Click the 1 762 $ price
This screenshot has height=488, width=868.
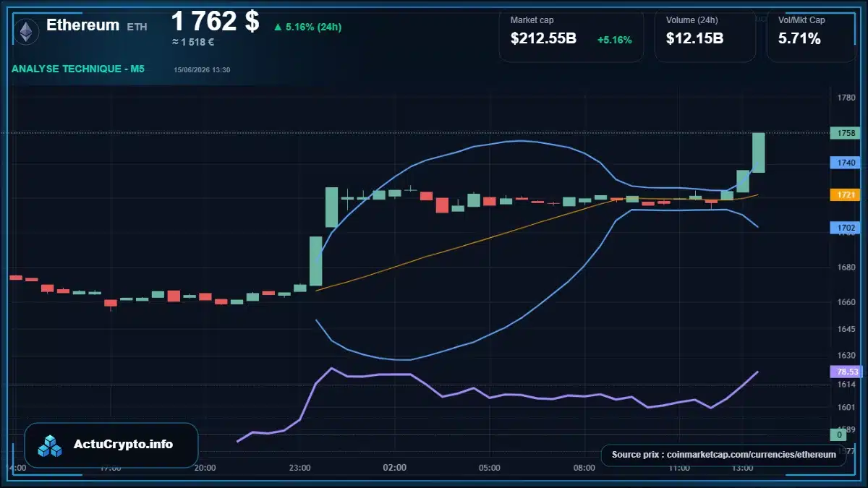(215, 21)
